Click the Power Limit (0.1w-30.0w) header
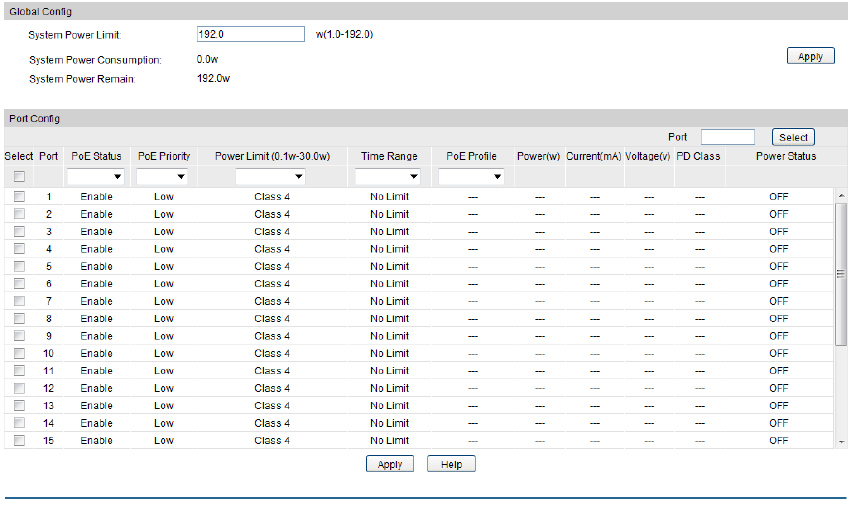The image size is (851, 505). click(272, 156)
